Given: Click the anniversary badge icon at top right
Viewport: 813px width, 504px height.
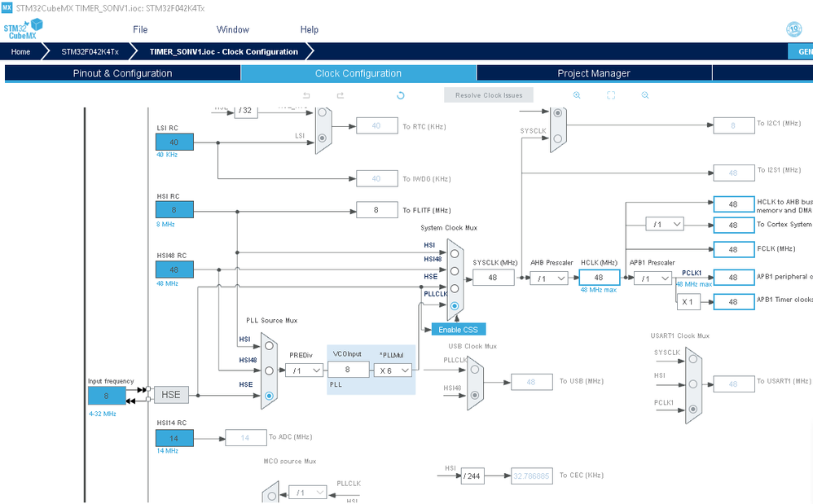Looking at the screenshot, I should (x=793, y=29).
